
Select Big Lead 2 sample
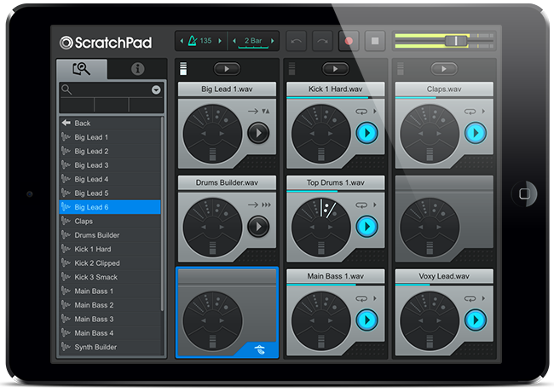click(x=110, y=151)
